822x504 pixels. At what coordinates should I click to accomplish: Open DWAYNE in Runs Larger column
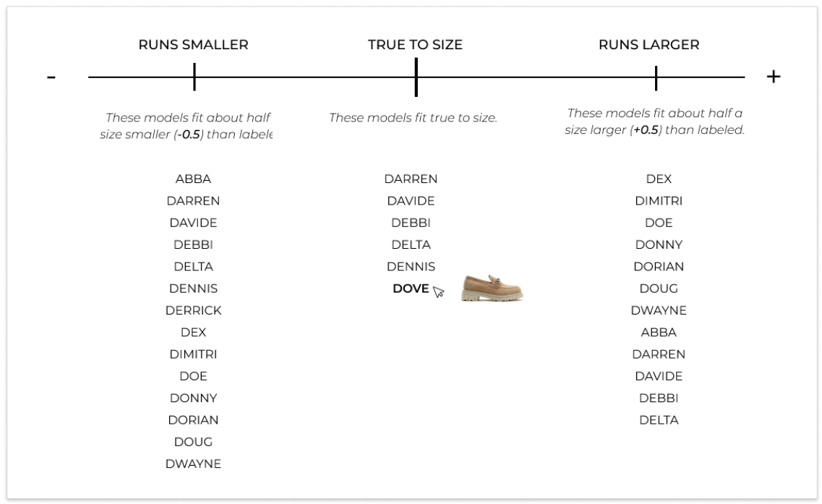tap(659, 310)
